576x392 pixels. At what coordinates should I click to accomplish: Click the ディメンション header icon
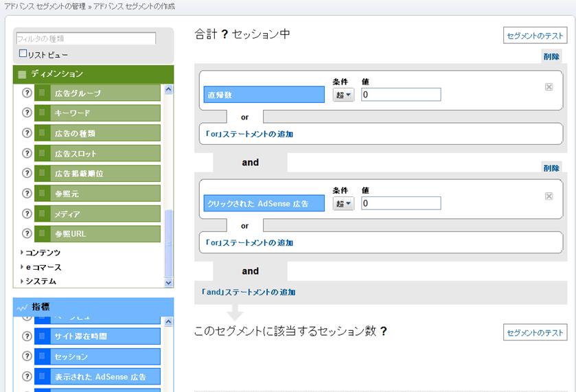pyautogui.click(x=22, y=74)
